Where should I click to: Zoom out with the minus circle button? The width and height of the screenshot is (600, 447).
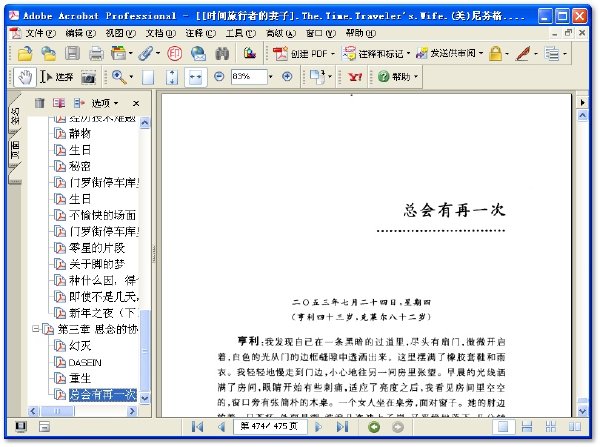tap(219, 77)
